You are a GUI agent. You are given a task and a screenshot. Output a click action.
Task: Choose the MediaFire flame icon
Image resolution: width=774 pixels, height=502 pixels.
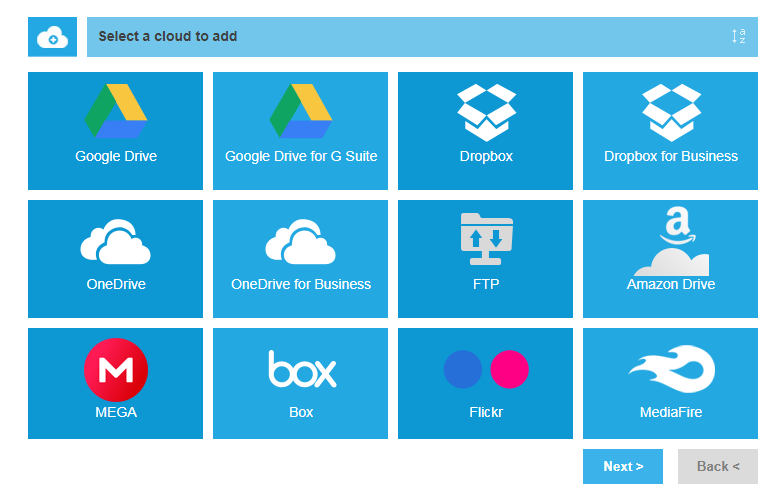pyautogui.click(x=671, y=369)
